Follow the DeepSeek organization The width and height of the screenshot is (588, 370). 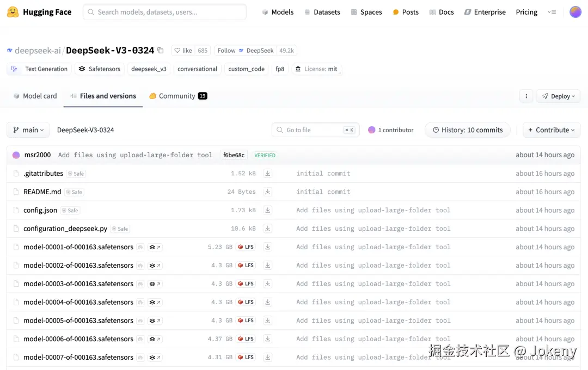[246, 50]
